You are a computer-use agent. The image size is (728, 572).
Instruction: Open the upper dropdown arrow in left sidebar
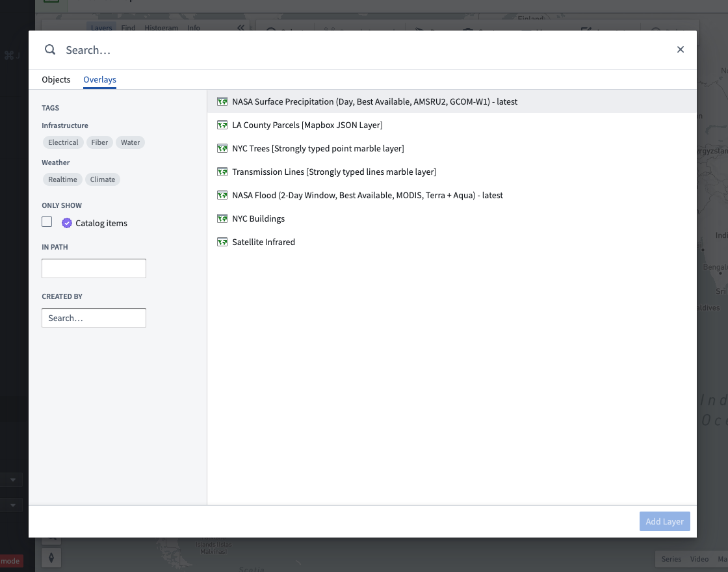(13, 480)
